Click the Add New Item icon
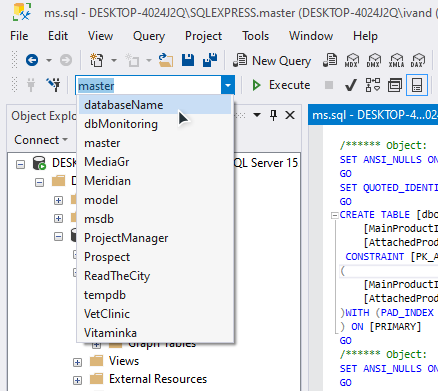Image resolution: width=438 pixels, height=391 pixels. click(132, 60)
